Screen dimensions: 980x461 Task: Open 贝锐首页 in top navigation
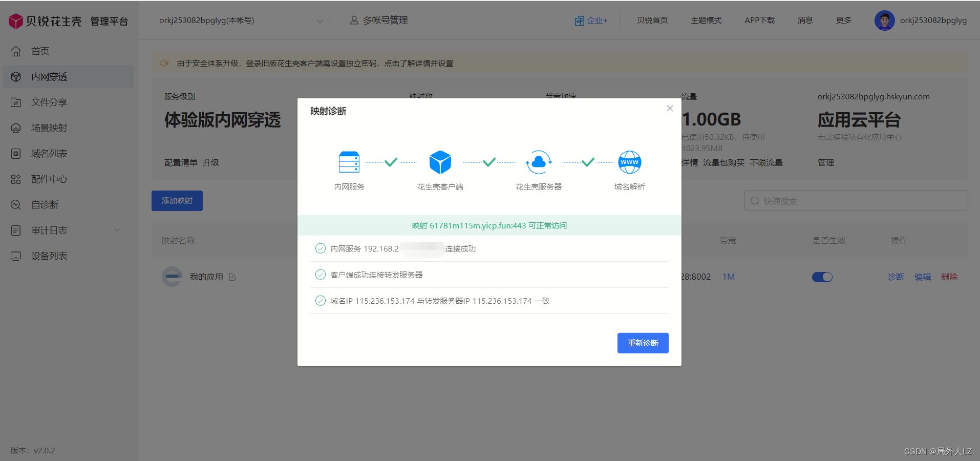(x=652, y=20)
